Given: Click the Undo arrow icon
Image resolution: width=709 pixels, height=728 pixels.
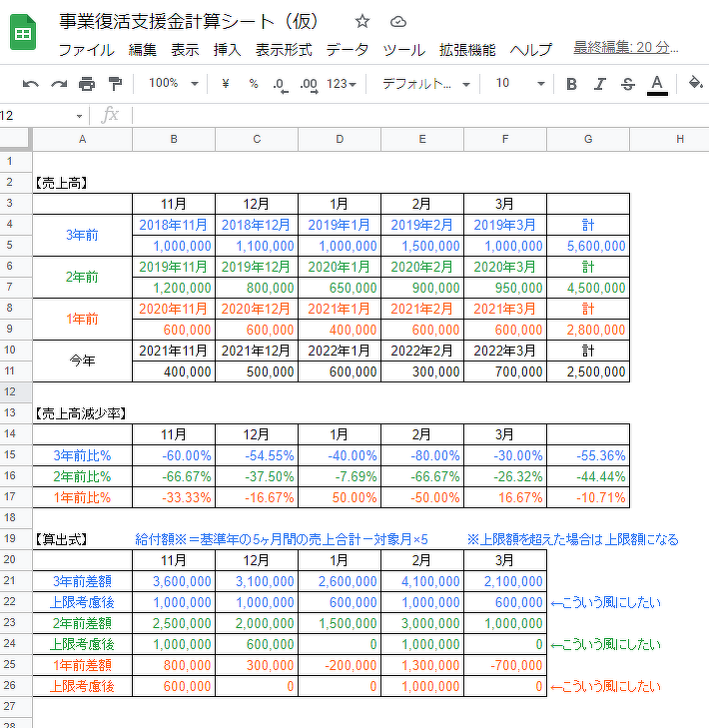Looking at the screenshot, I should tap(31, 84).
